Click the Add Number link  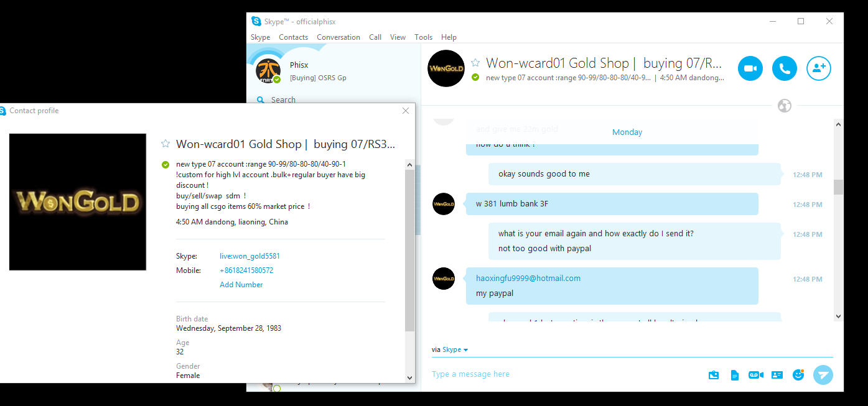pyautogui.click(x=241, y=285)
